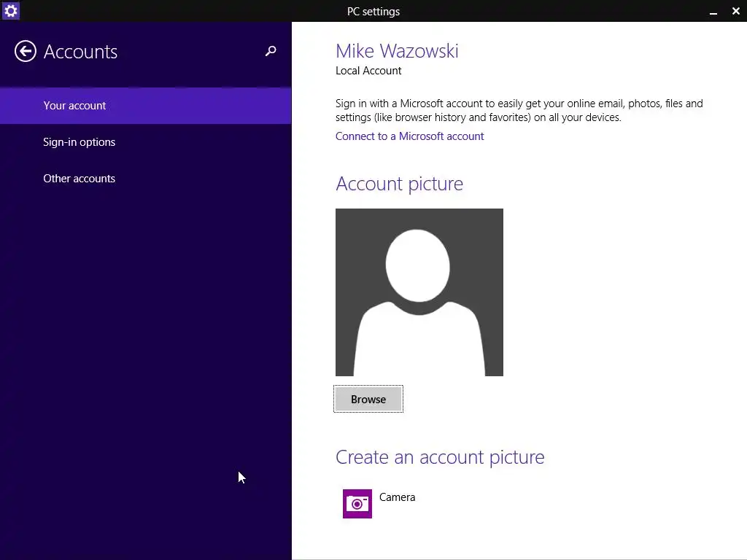The image size is (747, 560).
Task: Click the Mike Wazowski name heading
Action: tap(397, 51)
